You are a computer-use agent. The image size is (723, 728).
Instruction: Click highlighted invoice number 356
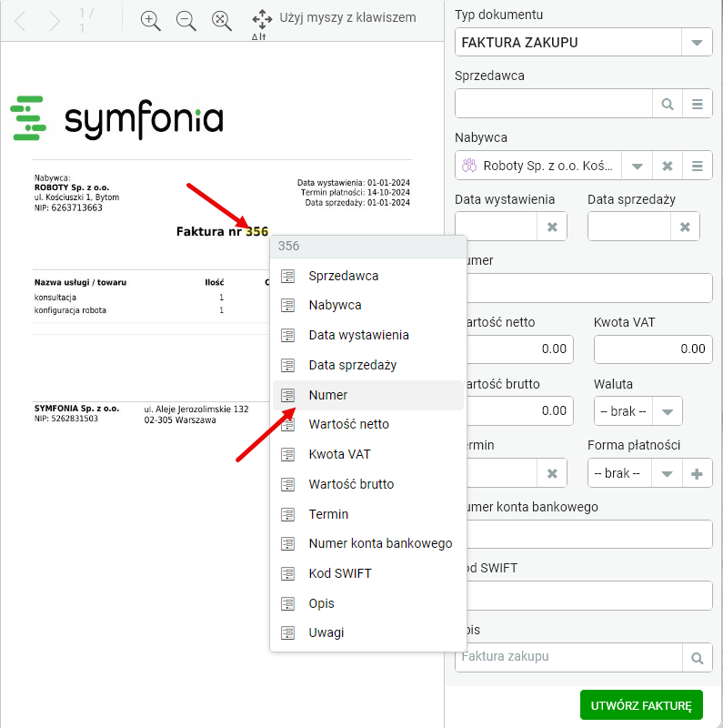pos(257,232)
